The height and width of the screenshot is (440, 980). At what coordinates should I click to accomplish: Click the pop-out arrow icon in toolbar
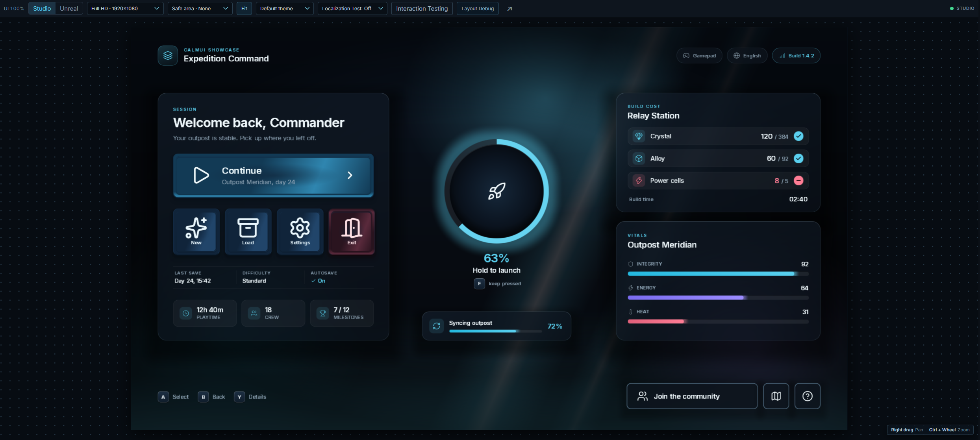coord(509,9)
